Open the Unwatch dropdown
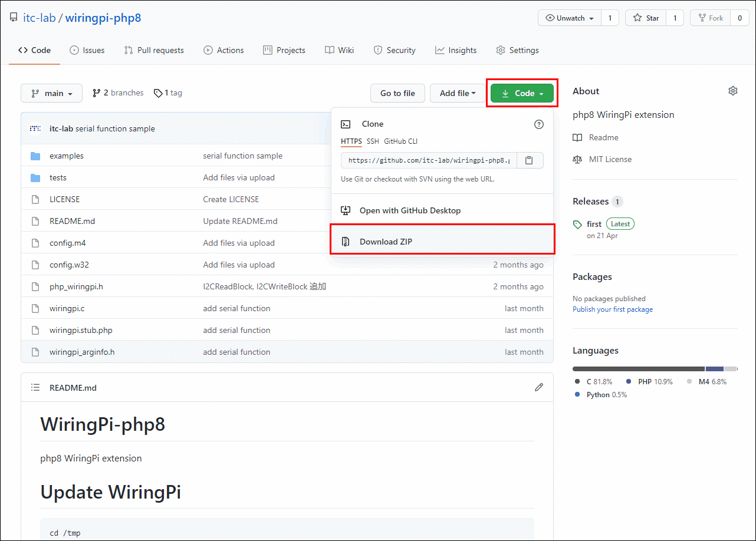The height and width of the screenshot is (541, 756). point(570,18)
